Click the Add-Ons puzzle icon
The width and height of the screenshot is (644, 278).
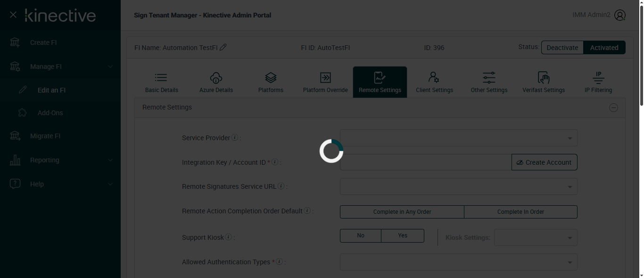(23, 113)
